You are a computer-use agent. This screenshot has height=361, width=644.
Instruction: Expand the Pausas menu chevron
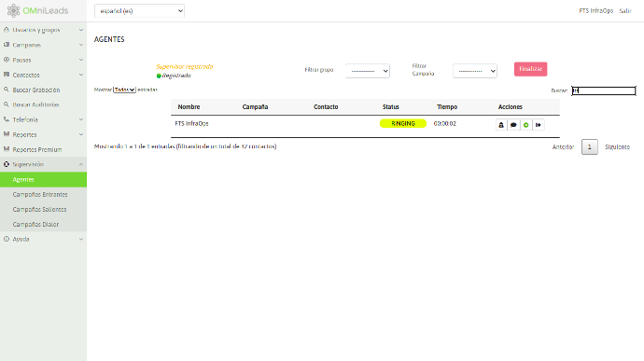tap(81, 60)
